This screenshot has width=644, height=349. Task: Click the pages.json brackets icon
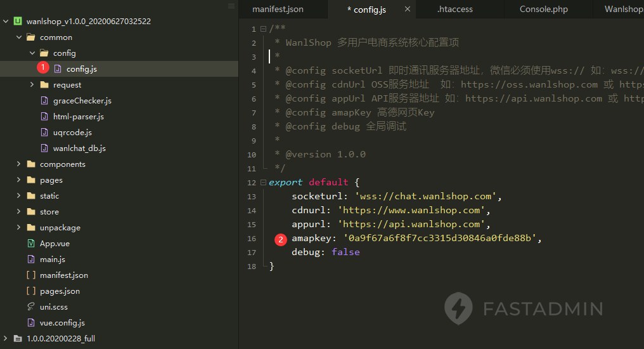click(31, 291)
